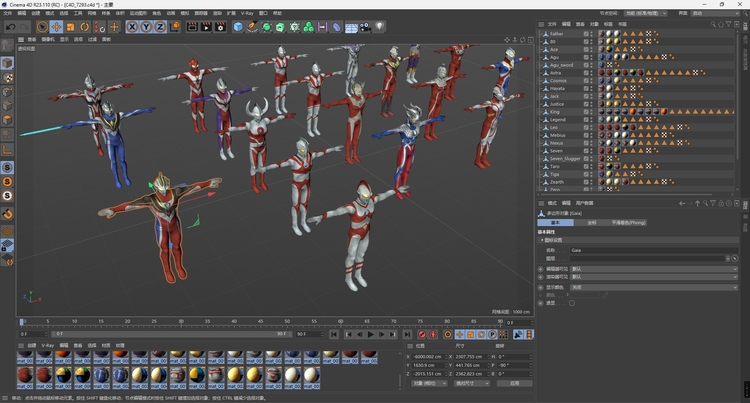Enable the bottom checkbox in the Attribute Manager

click(572, 303)
